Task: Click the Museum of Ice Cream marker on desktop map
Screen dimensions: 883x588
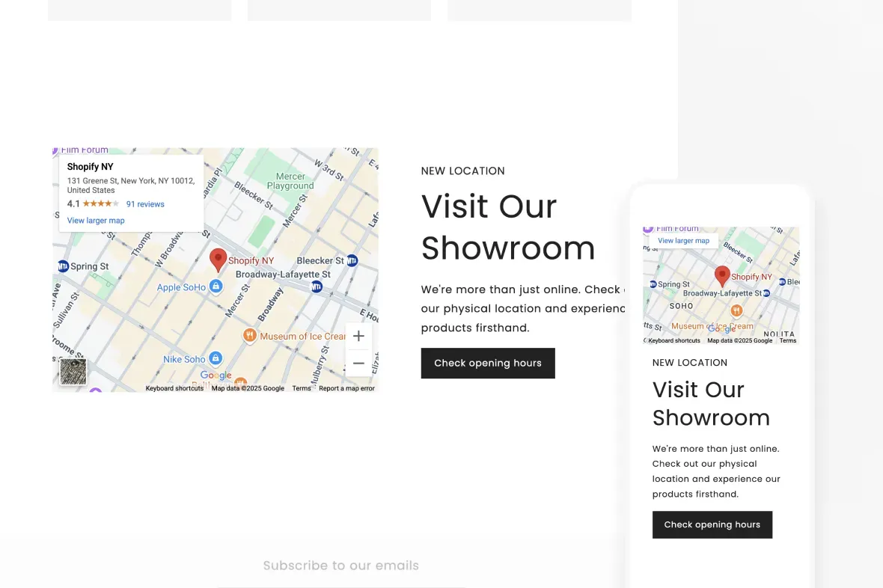Action: tap(249, 336)
